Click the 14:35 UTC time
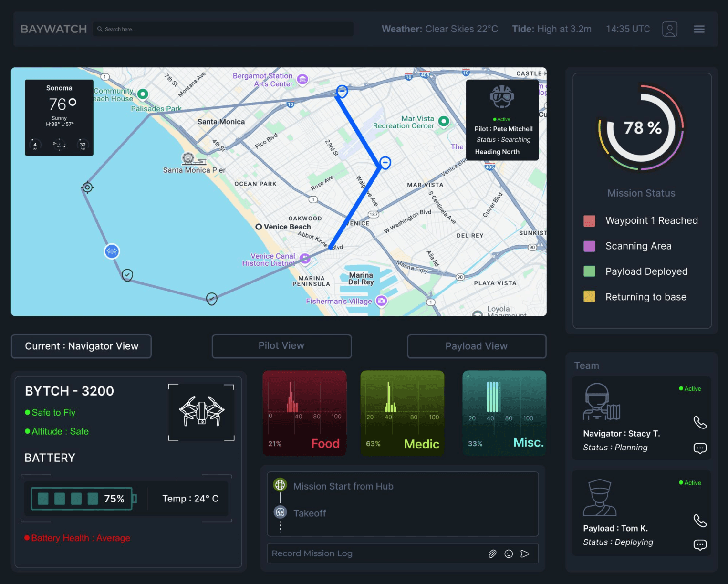 (628, 29)
